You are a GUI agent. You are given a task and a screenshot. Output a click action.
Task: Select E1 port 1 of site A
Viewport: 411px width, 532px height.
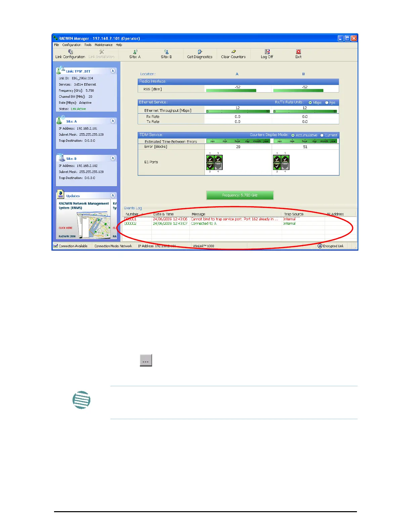(x=210, y=159)
